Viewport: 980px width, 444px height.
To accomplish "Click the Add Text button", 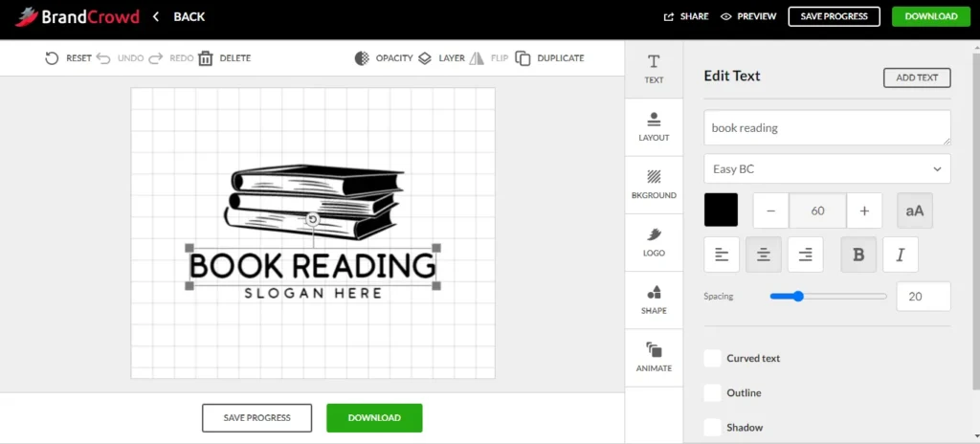I will (917, 78).
